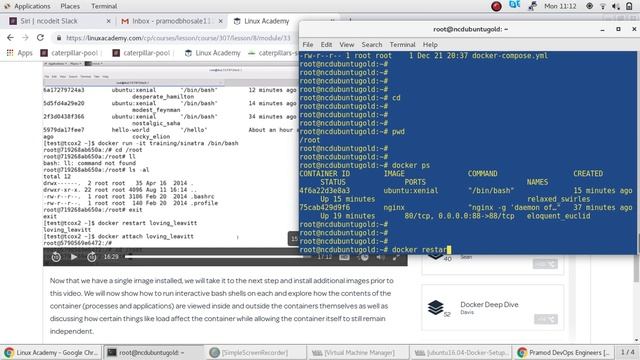Open the Apps bookmarks shortcut

[19, 53]
